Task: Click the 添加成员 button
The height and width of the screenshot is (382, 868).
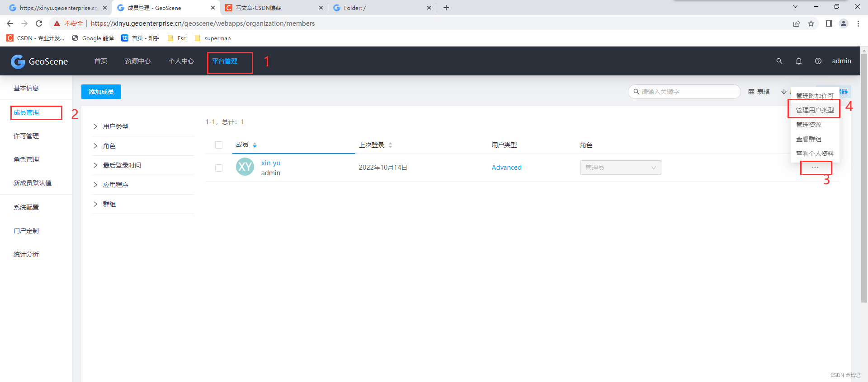Action: pos(101,92)
